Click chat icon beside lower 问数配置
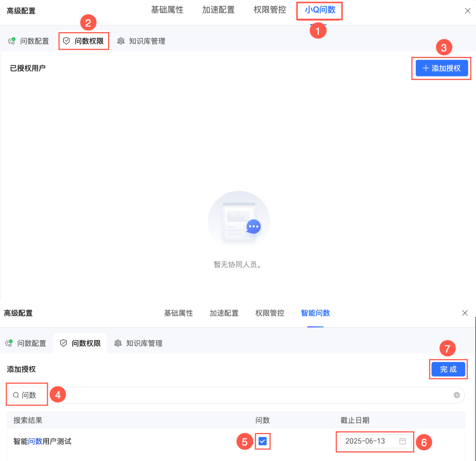Image resolution: width=476 pixels, height=461 pixels. click(x=9, y=343)
